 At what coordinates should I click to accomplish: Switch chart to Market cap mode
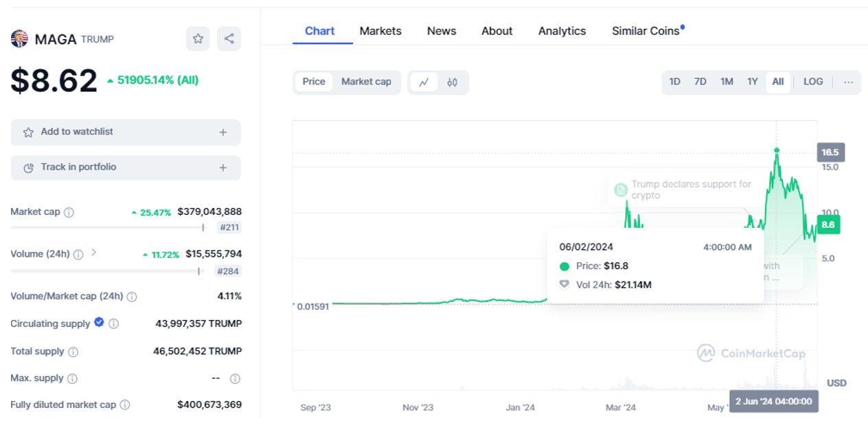pyautogui.click(x=366, y=82)
